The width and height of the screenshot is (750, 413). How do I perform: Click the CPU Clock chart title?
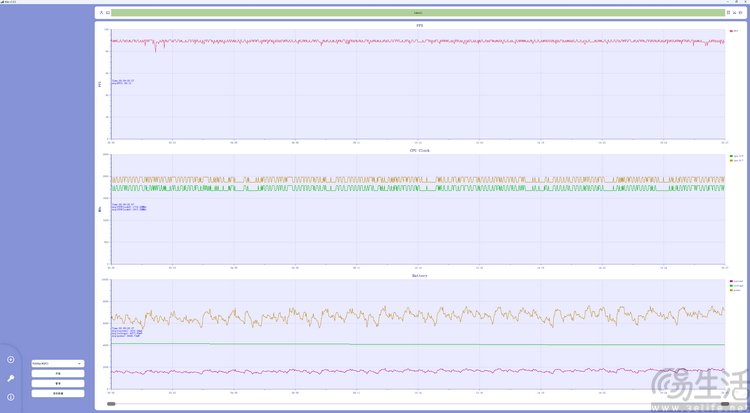coord(418,150)
